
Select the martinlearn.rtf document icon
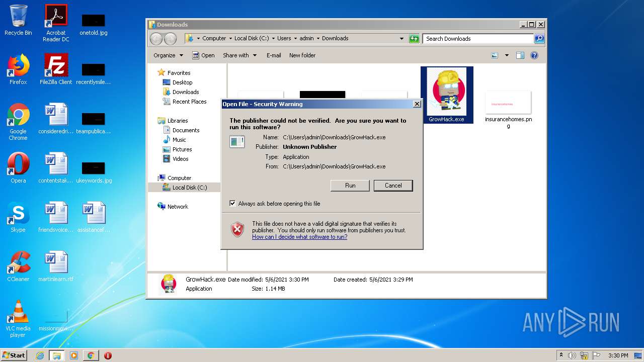coord(56,266)
